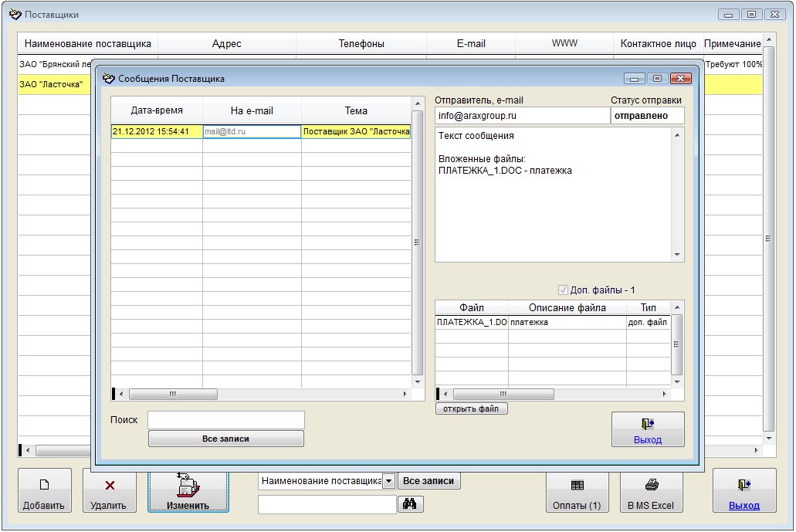Click the Добавить new document button
The height and width of the screenshot is (532, 796).
point(44,490)
